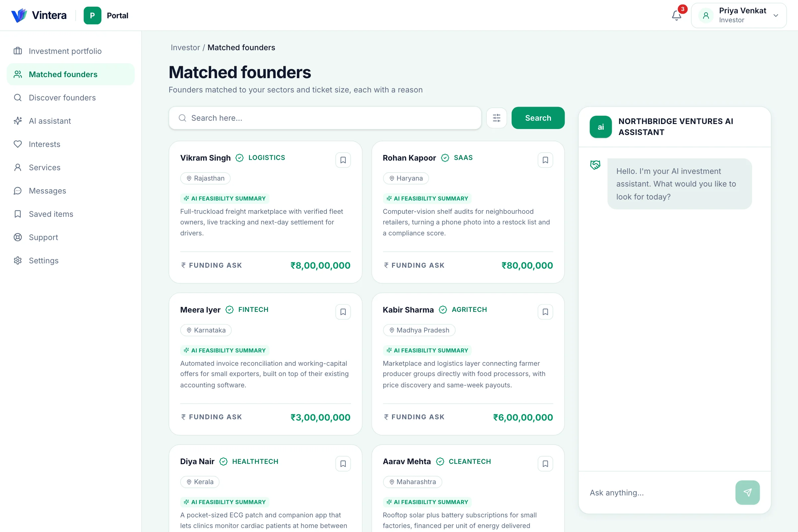798x532 pixels.
Task: Open Kabir Sharma founder name
Action: 408,310
